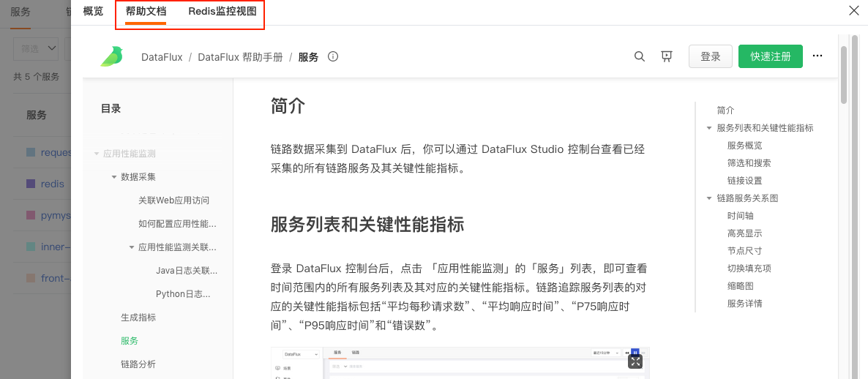Collapse the 数据采集 tree node
This screenshot has height=379, width=868.
click(115, 177)
